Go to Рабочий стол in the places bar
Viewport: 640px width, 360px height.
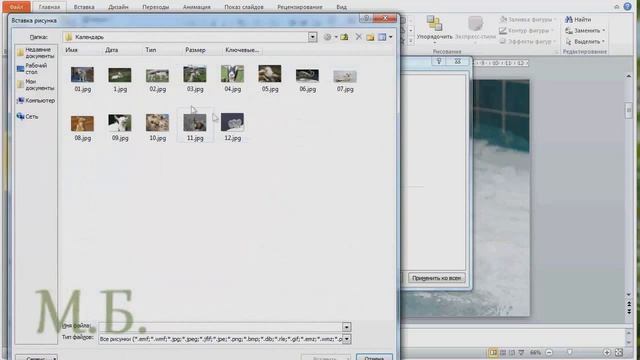pyautogui.click(x=33, y=69)
